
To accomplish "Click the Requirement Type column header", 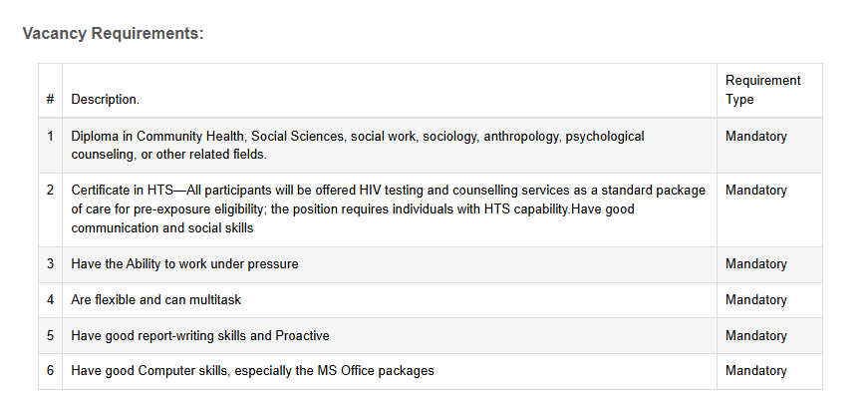I will coord(762,90).
